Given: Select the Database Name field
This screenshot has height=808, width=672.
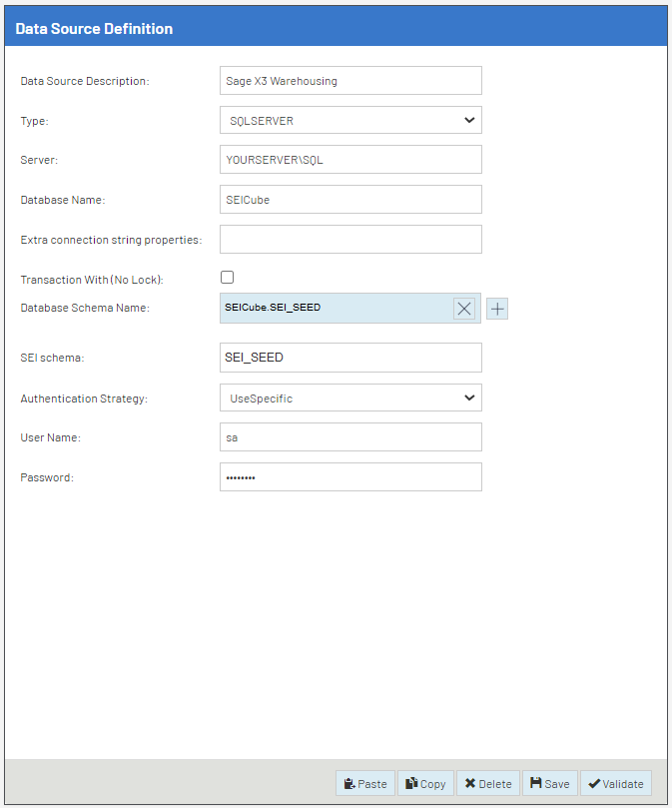Looking at the screenshot, I should [350, 200].
